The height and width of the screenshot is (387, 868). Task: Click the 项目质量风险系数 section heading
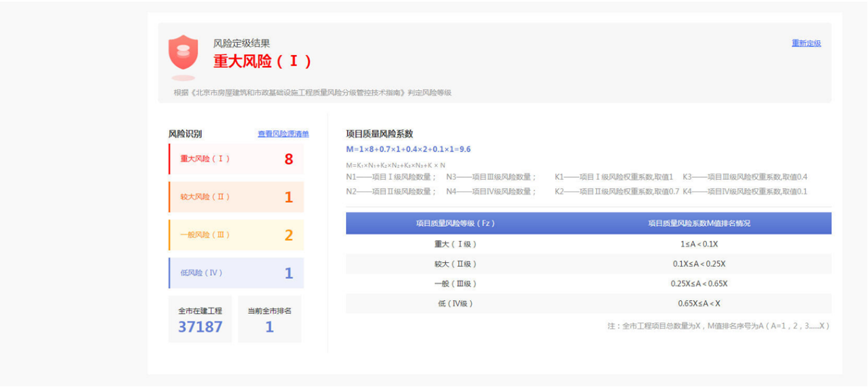(x=379, y=134)
